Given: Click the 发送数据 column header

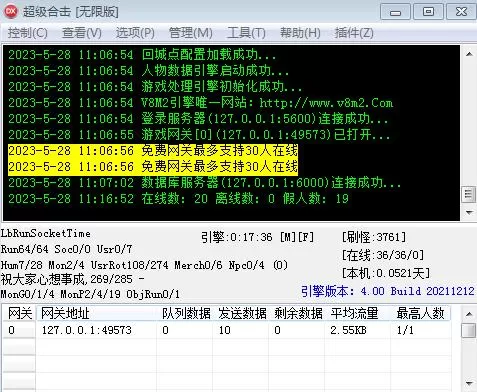Looking at the screenshot, I should pos(242,313).
